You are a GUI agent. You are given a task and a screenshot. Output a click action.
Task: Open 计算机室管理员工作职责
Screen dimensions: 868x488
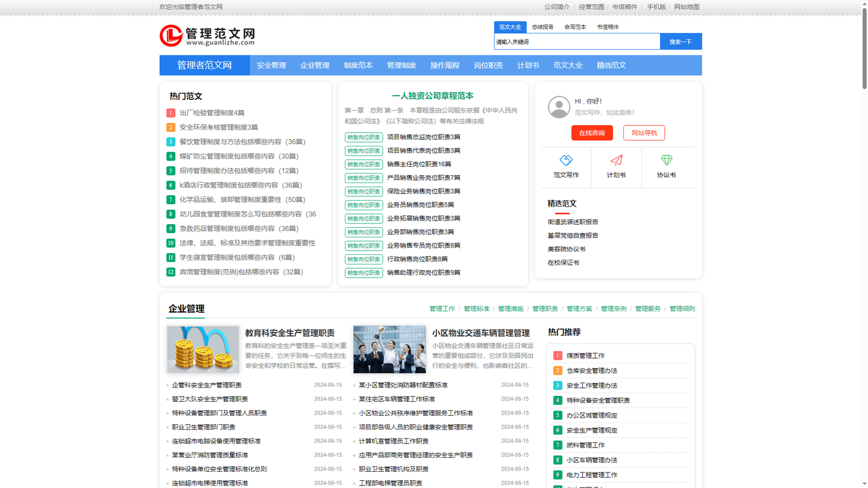[x=394, y=441]
